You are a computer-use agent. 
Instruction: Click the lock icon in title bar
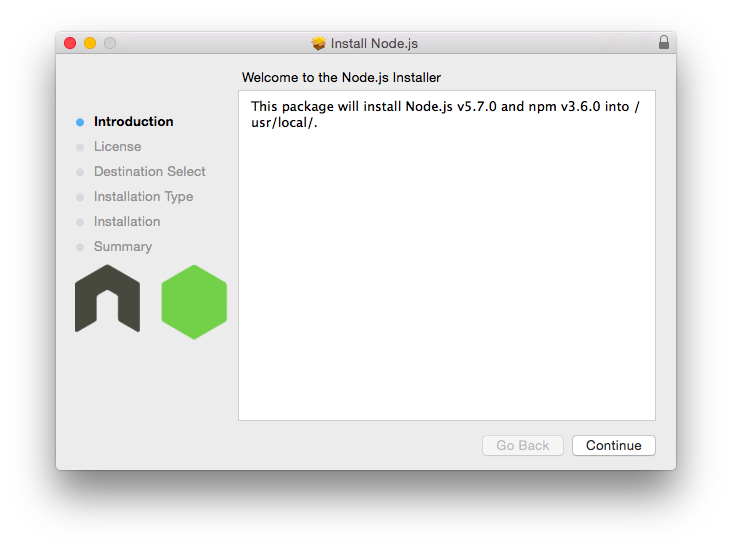[x=663, y=42]
